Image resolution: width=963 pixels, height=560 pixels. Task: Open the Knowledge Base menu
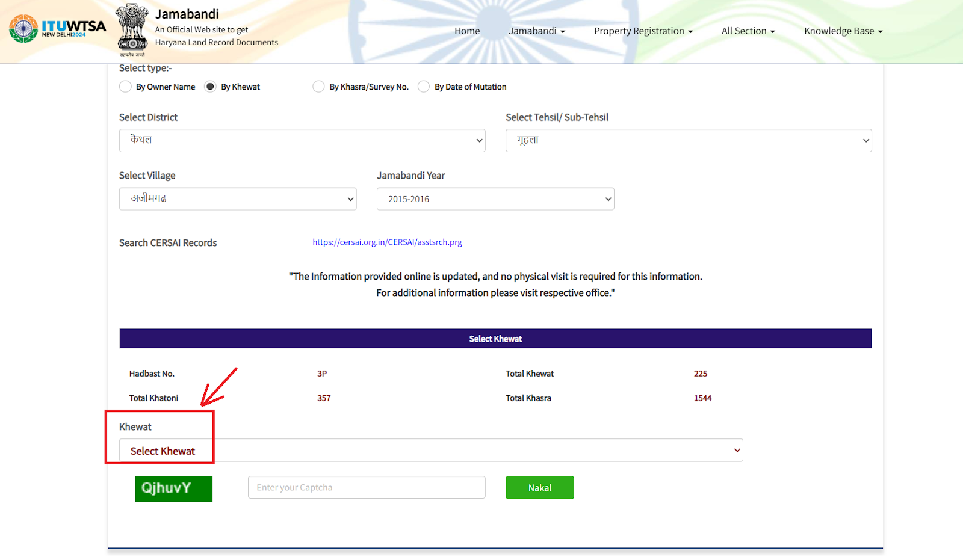pos(843,31)
